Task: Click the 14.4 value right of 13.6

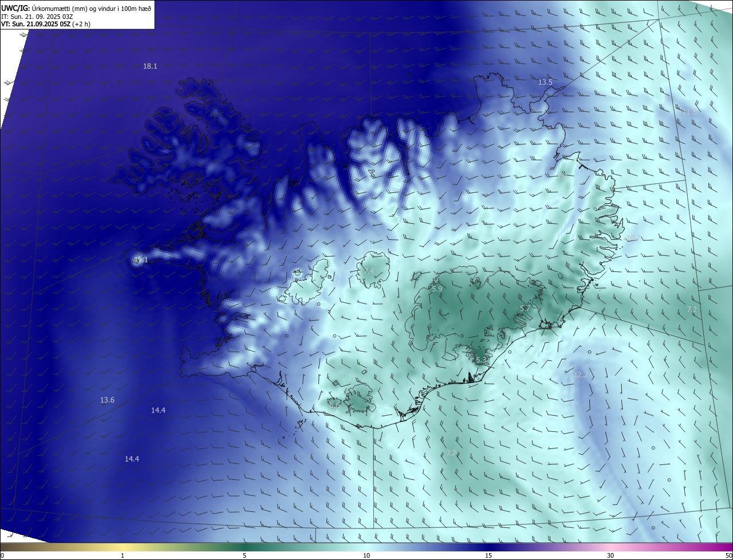Action: (158, 411)
